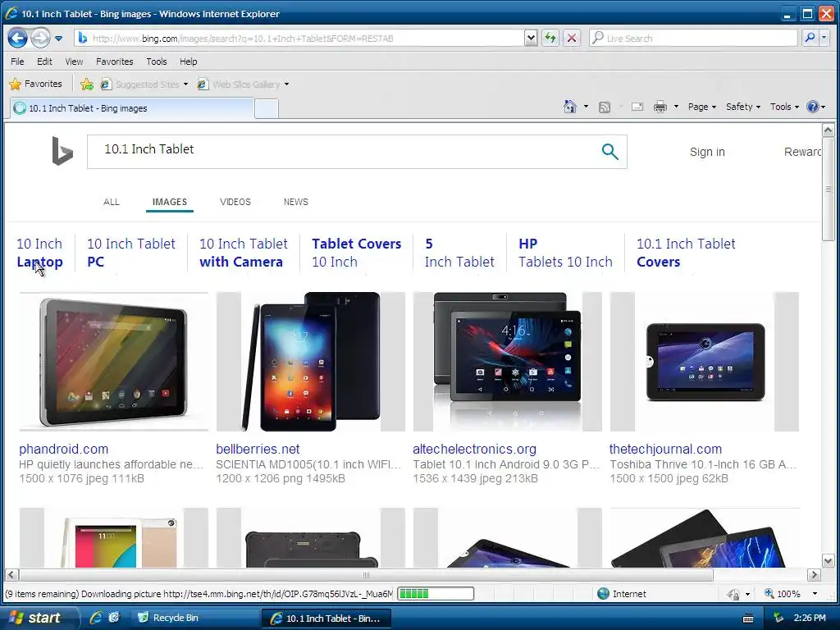840x630 pixels.
Task: Open Web Slice Gallery dropdown
Action: [x=243, y=84]
